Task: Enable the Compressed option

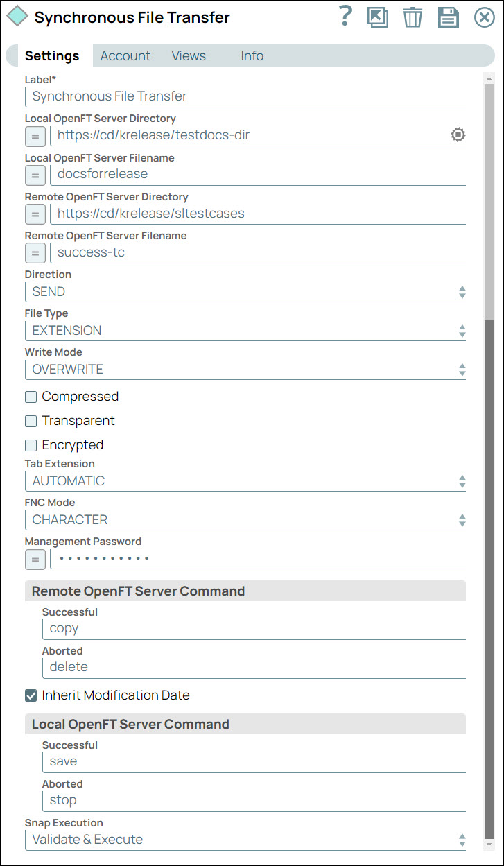Action: tap(30, 396)
